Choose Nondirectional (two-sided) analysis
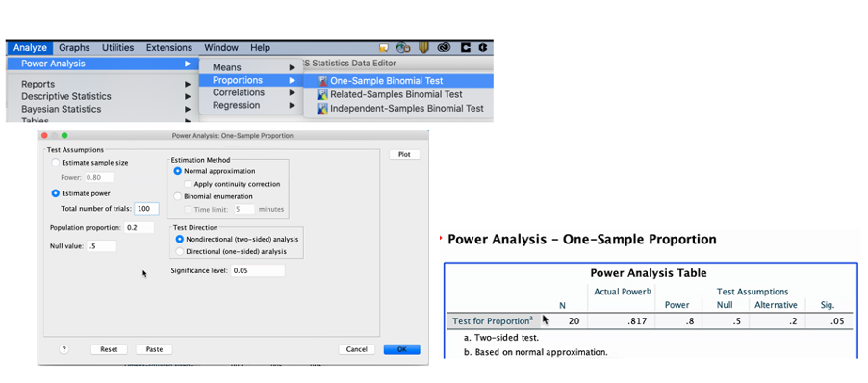The image size is (868, 383). coord(179,239)
